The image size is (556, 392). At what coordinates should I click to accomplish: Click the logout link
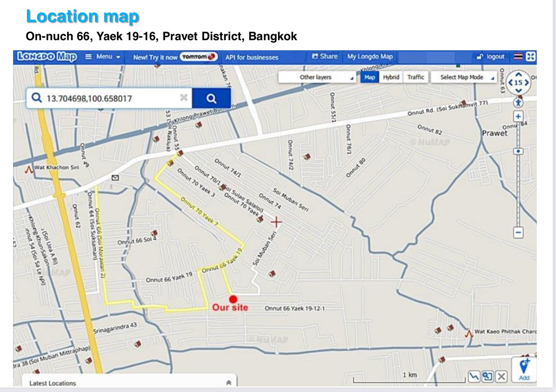click(491, 57)
